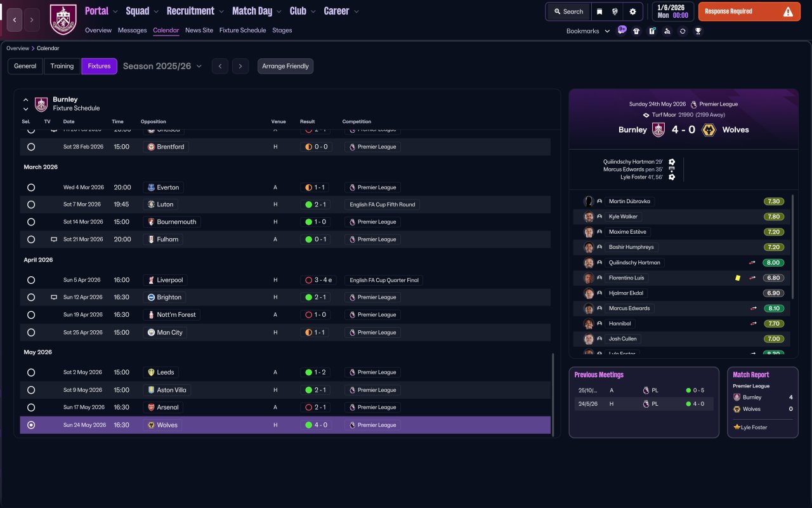Open the Stages tab
This screenshot has height=508, width=812.
click(282, 30)
